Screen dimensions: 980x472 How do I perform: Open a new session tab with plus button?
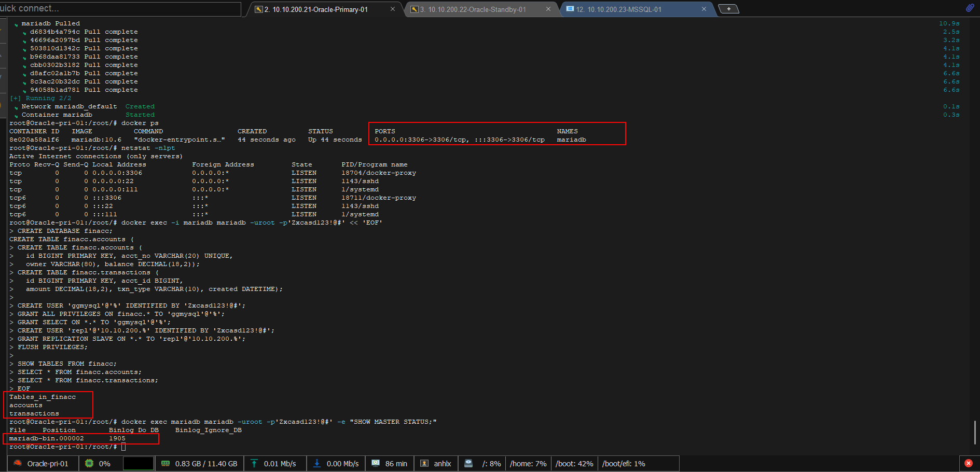(x=728, y=9)
